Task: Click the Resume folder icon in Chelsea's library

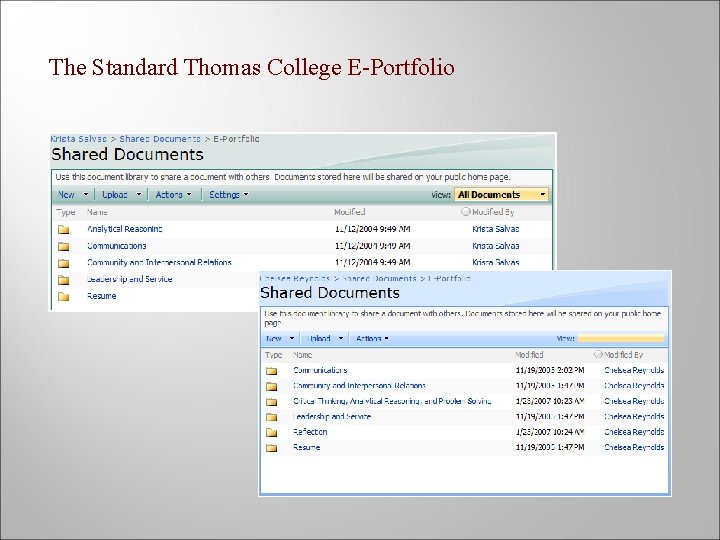Action: tap(271, 448)
